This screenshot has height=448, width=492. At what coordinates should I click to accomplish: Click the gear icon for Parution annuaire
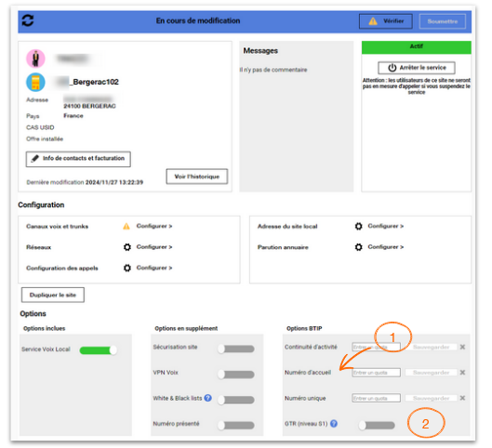pyautogui.click(x=359, y=247)
